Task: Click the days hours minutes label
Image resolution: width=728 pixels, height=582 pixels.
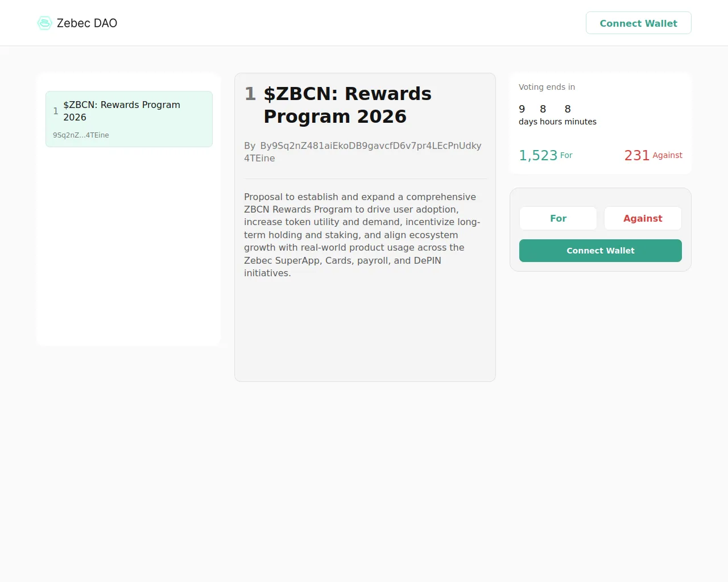Action: coord(557,122)
